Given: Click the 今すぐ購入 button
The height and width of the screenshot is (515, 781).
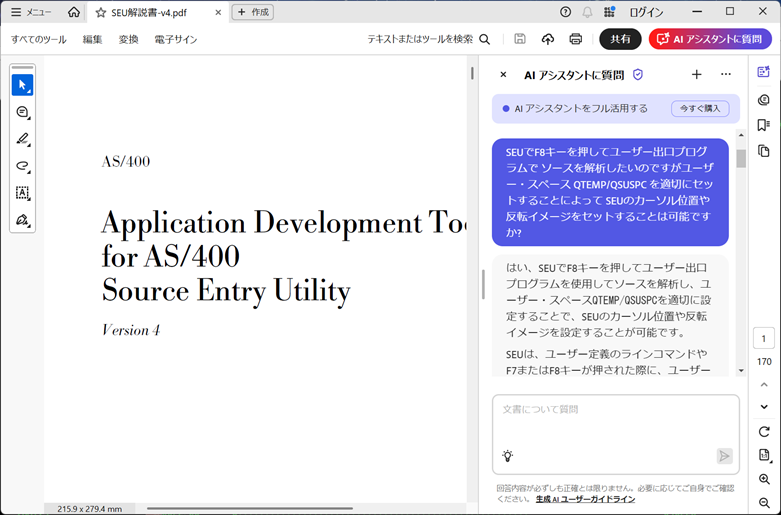Looking at the screenshot, I should [x=700, y=108].
